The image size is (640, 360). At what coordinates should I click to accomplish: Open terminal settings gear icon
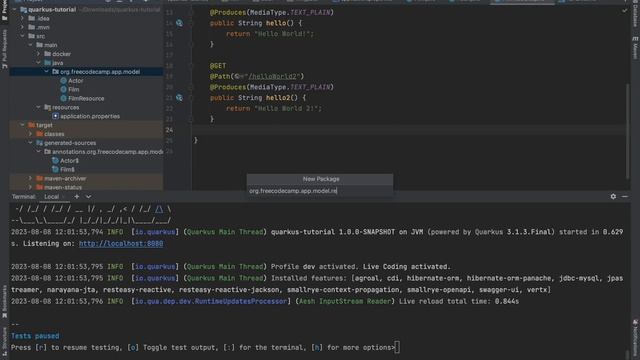[613, 196]
